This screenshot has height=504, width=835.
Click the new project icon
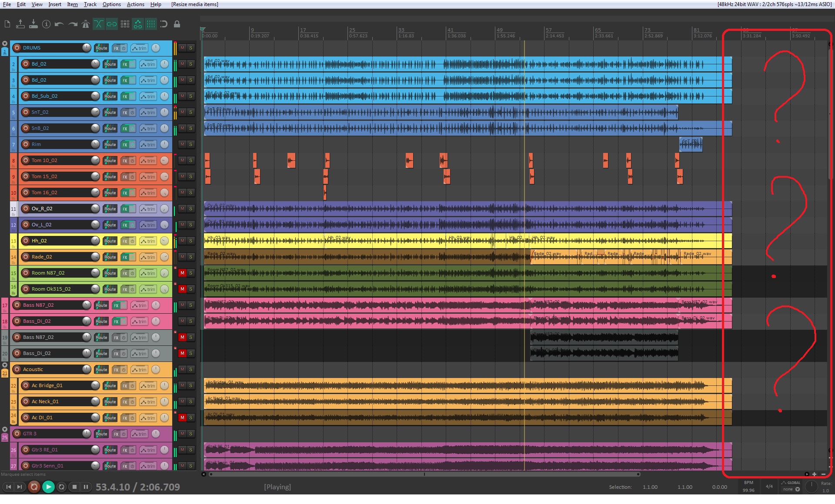[x=7, y=24]
